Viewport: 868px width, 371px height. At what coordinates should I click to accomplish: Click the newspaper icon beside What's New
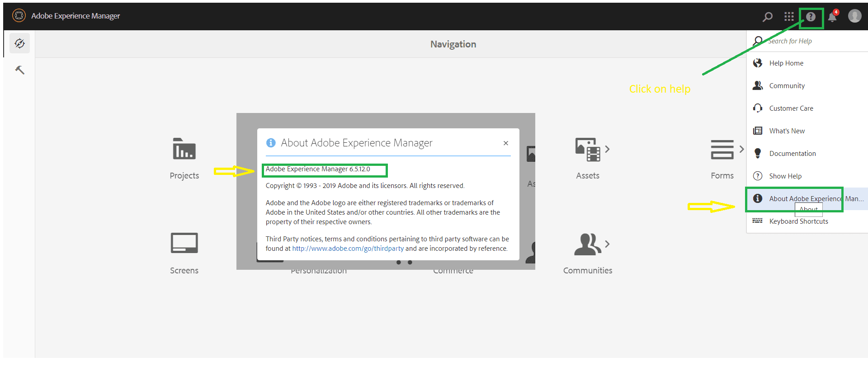pos(758,131)
